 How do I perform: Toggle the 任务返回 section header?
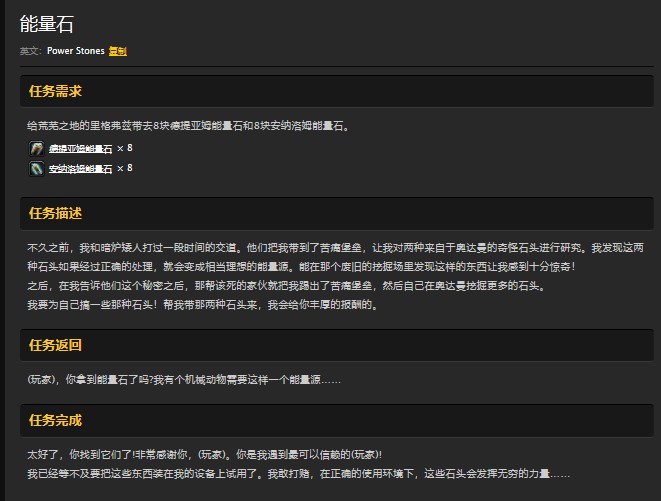pos(56,345)
